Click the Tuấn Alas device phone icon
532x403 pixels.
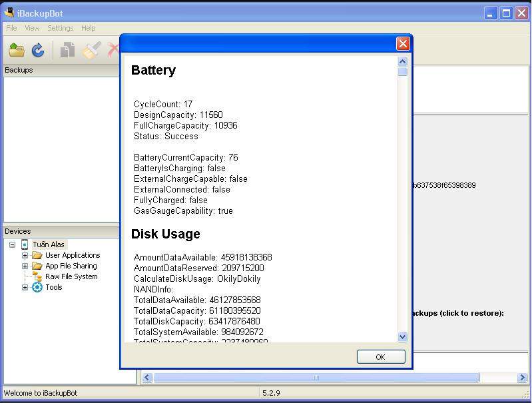coord(25,244)
